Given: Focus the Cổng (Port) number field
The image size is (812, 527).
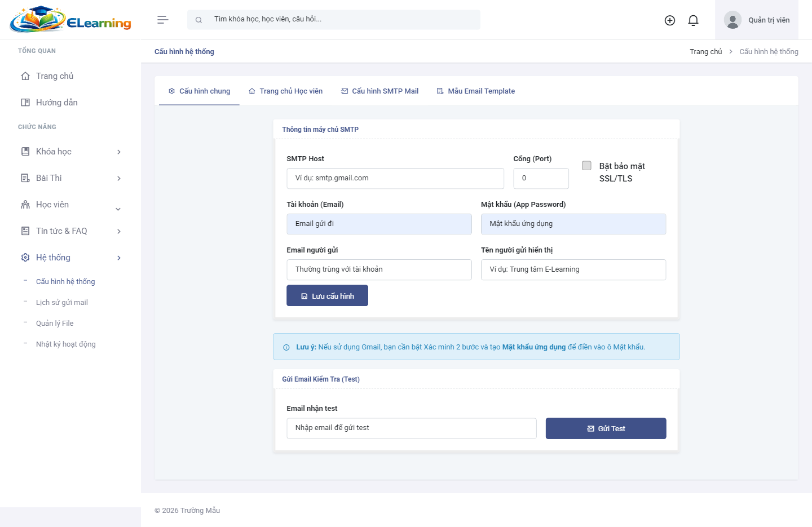Looking at the screenshot, I should pyautogui.click(x=541, y=178).
